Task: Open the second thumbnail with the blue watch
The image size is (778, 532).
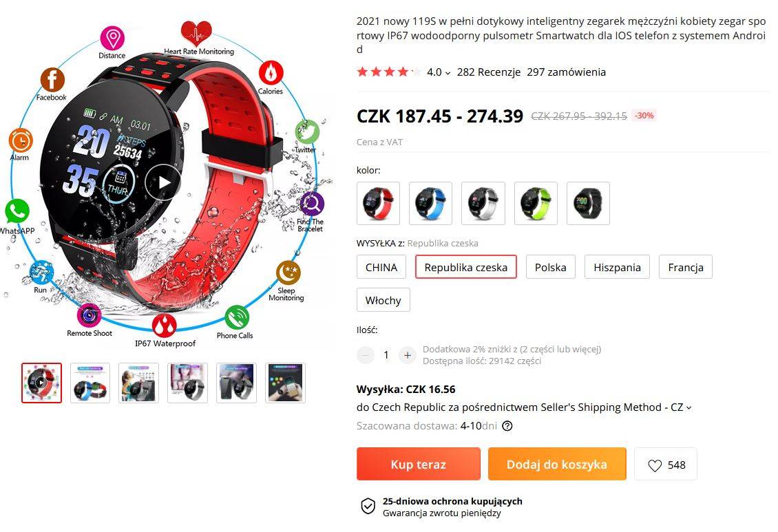Action: [x=90, y=383]
